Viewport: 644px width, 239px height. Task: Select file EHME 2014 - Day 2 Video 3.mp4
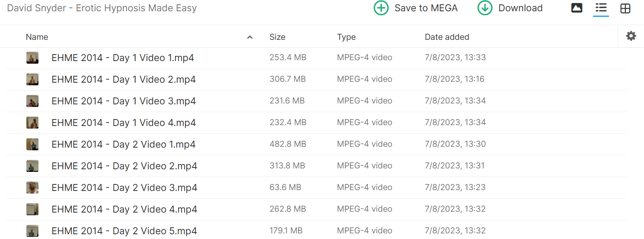[x=124, y=187]
